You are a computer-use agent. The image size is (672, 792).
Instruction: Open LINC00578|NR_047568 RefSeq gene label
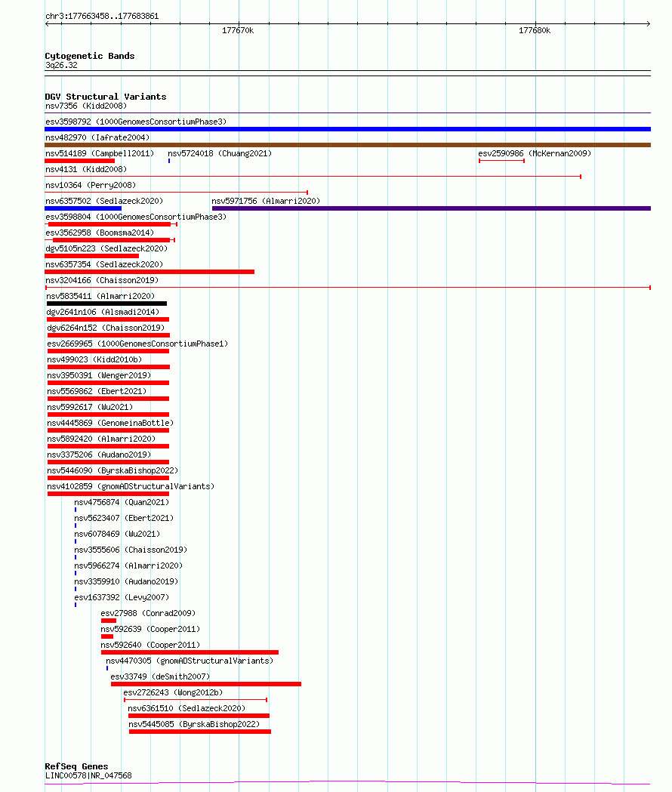88,776
